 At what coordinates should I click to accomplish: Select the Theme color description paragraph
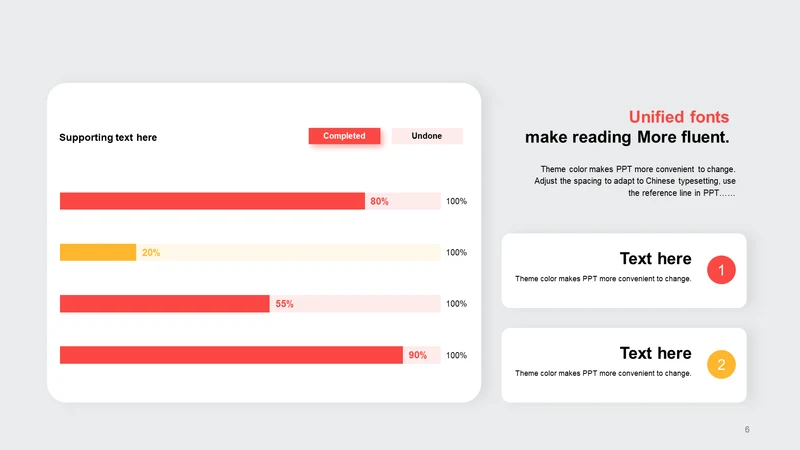click(635, 181)
